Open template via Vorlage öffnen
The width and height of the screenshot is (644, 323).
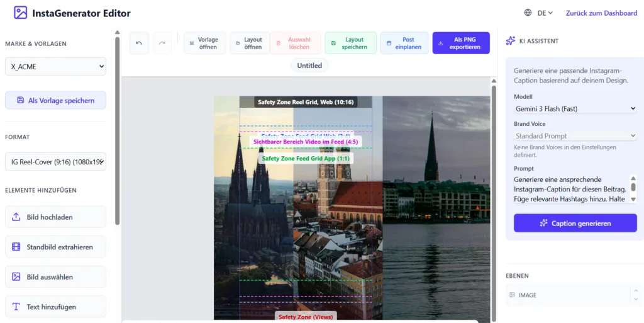204,43
